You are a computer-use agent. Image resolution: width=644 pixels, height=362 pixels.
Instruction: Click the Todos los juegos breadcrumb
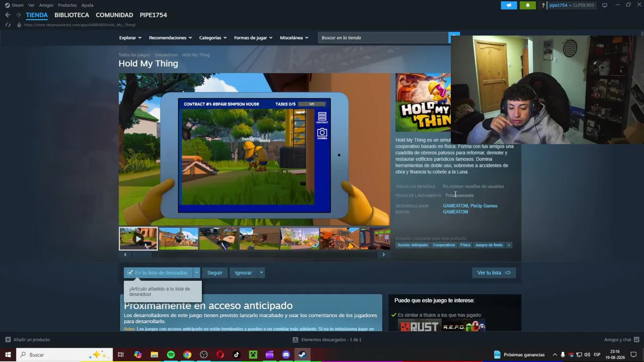[x=134, y=55]
